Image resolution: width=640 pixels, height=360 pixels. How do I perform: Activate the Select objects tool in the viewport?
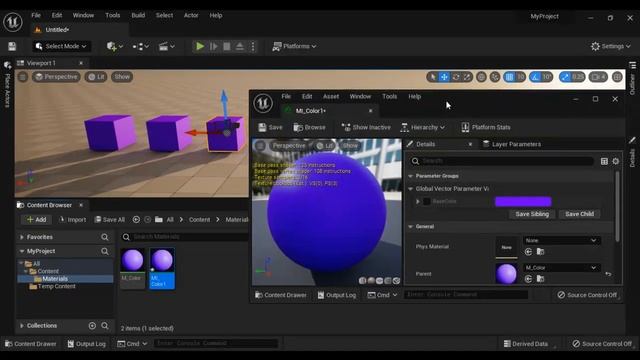pos(433,77)
